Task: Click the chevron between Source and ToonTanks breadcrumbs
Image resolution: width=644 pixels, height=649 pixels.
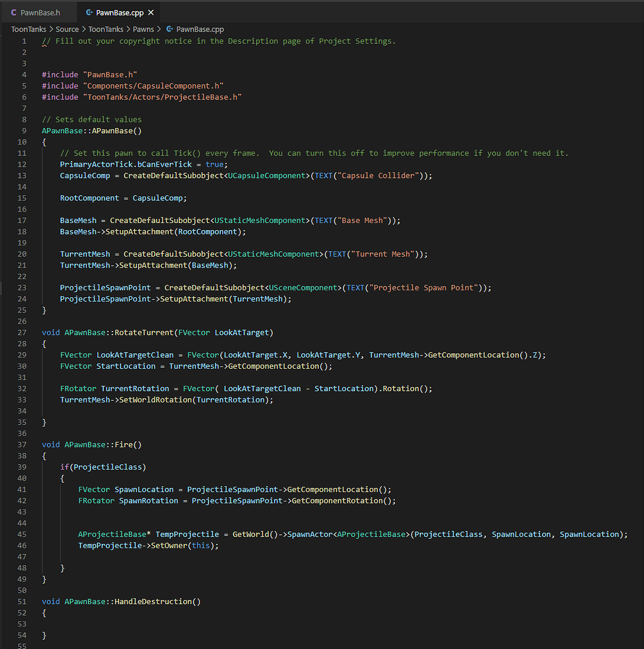Action: click(x=84, y=29)
